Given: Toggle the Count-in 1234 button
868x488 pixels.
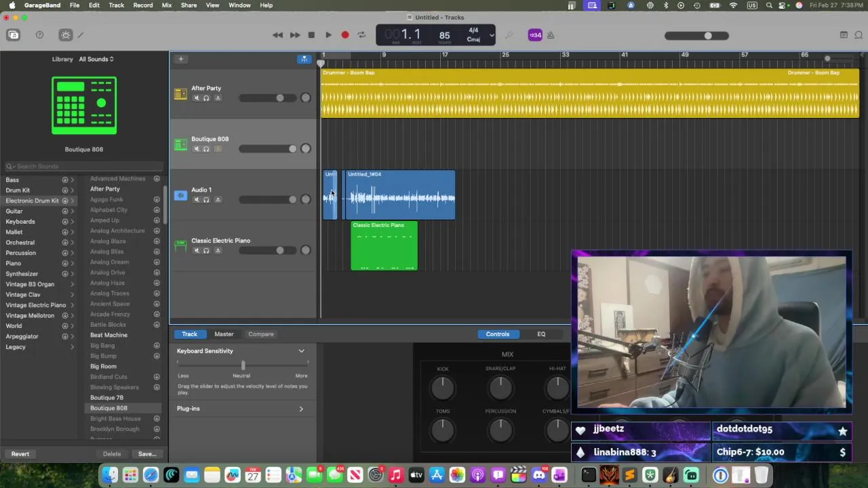Looking at the screenshot, I should 535,35.
